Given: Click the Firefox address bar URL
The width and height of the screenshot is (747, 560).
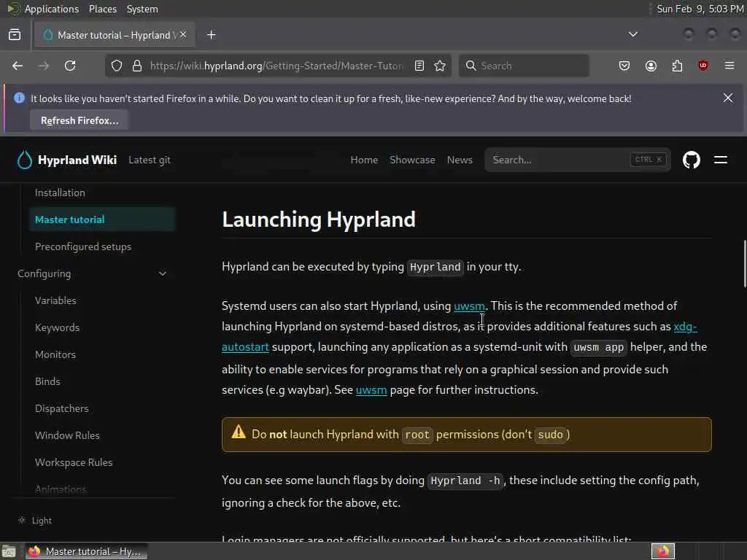Looking at the screenshot, I should 276,66.
